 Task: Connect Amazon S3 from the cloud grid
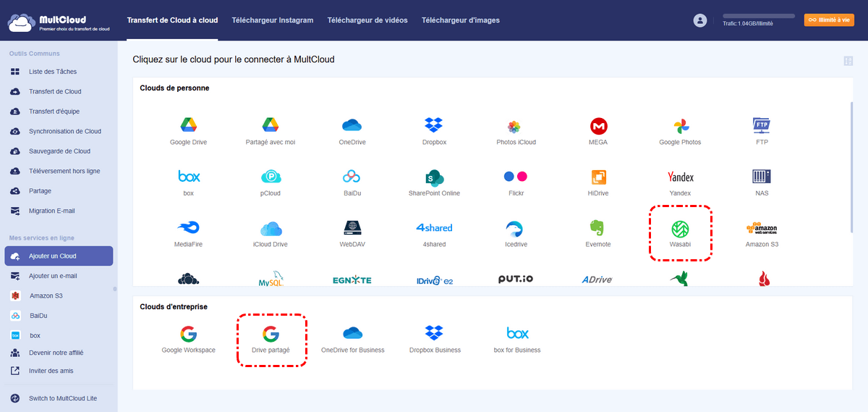[762, 233]
